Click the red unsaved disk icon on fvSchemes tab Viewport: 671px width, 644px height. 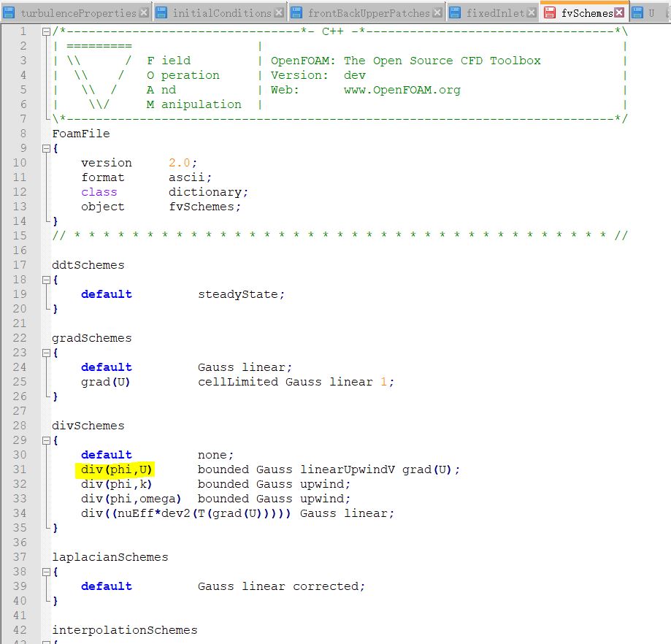550,13
